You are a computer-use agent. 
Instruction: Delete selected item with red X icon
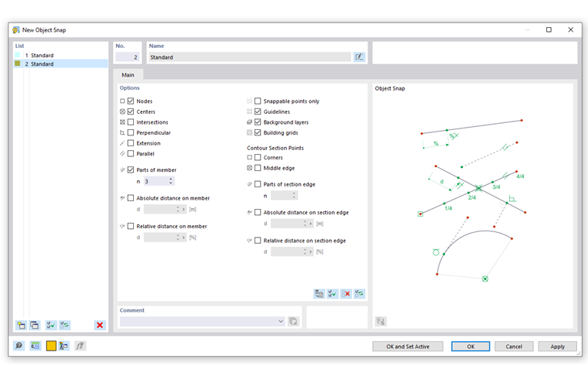100,325
